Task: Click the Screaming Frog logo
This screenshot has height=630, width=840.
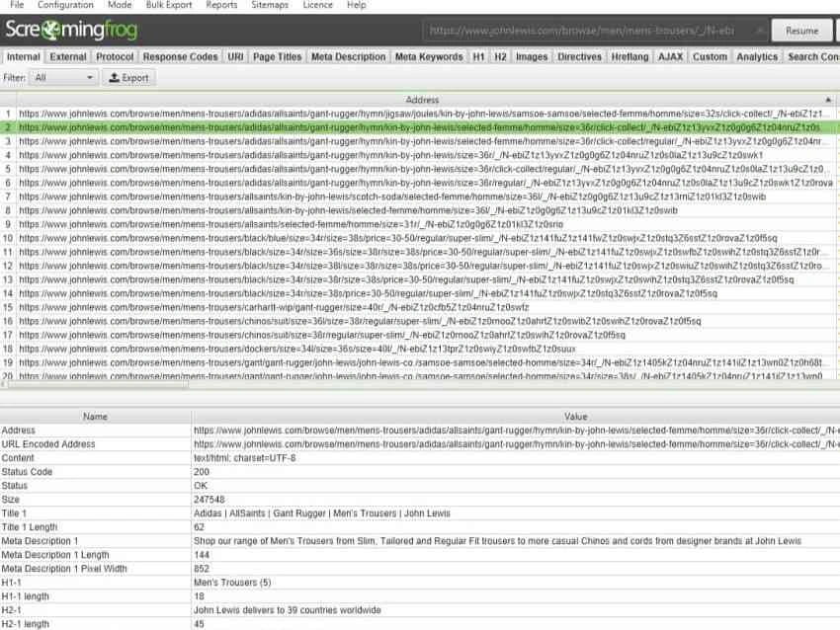Action: [x=71, y=30]
